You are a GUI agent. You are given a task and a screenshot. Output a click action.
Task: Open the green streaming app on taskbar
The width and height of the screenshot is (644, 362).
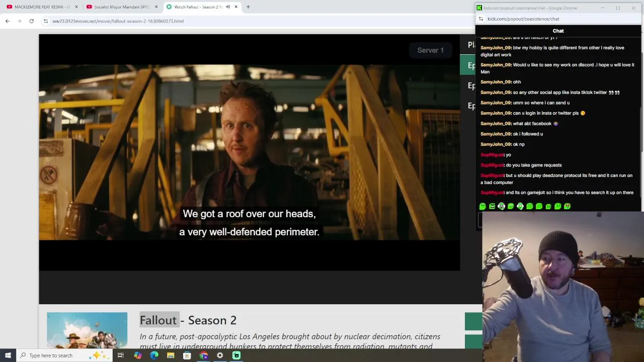236,355
